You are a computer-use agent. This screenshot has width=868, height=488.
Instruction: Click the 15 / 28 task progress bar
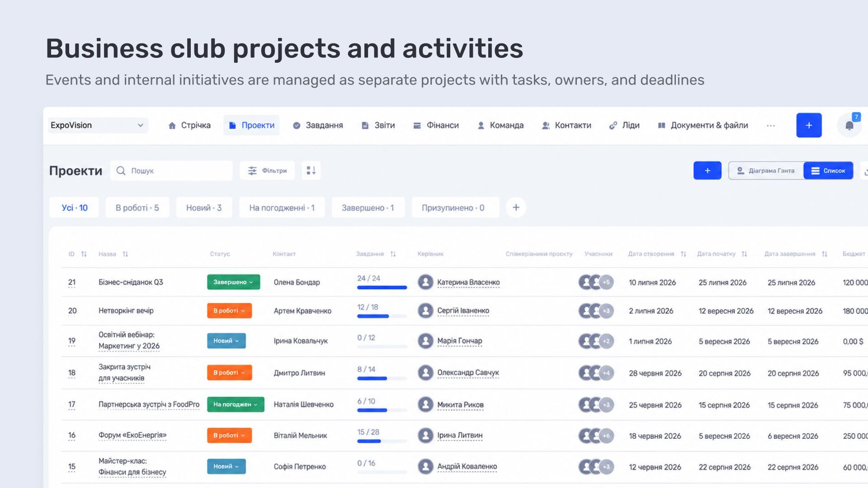[x=382, y=441]
